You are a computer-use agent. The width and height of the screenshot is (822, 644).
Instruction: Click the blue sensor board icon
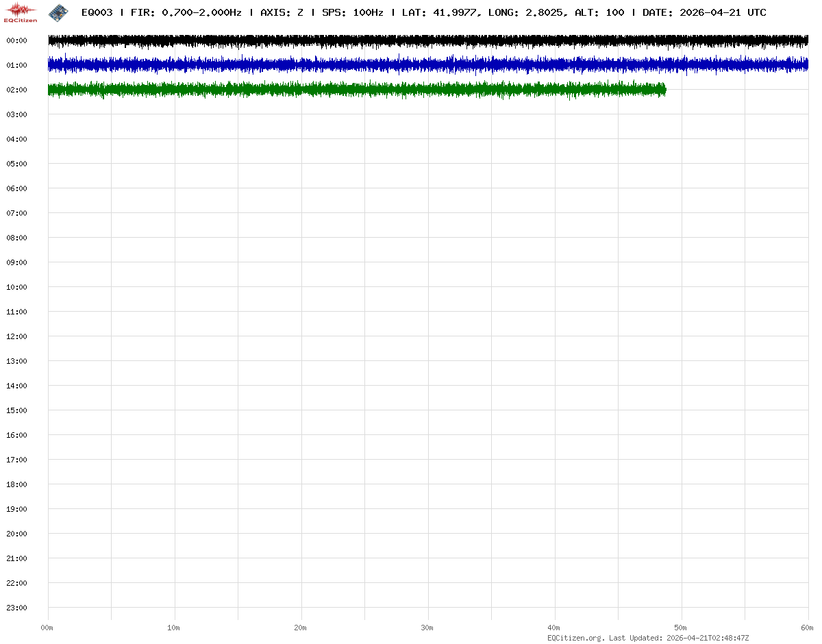click(59, 12)
